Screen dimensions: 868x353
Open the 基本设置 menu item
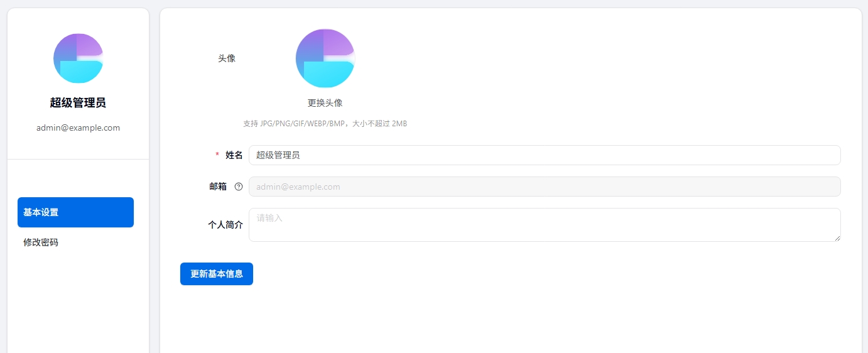click(x=75, y=212)
